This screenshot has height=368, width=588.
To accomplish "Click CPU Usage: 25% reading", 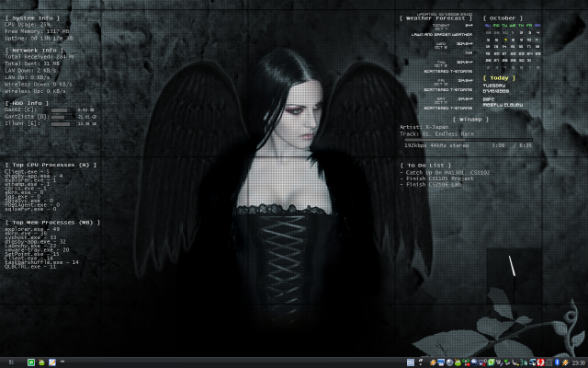I will (x=28, y=25).
